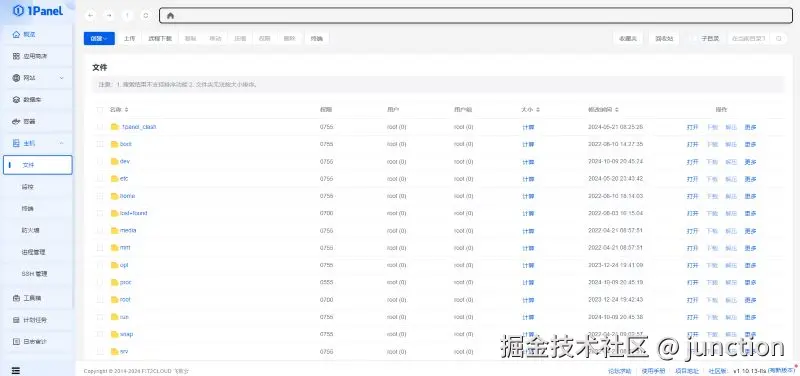The height and width of the screenshot is (376, 800).
Task: Go back with the left arrow button
Action: pyautogui.click(x=90, y=15)
